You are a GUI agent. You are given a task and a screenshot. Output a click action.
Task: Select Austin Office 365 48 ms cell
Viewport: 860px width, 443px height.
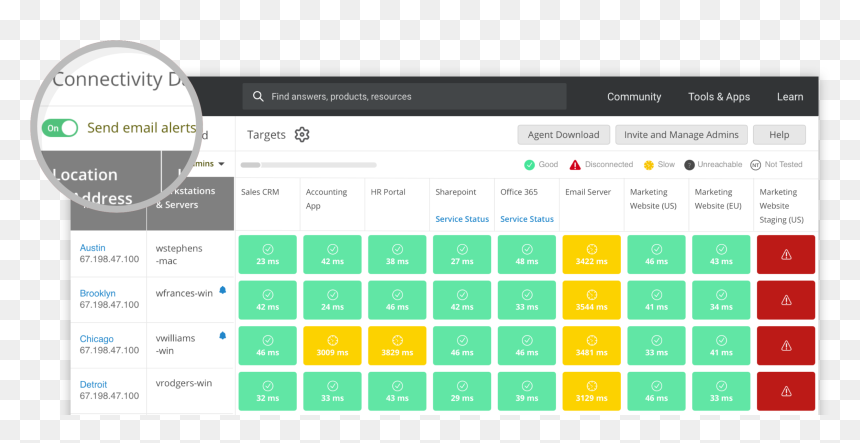coord(527,254)
